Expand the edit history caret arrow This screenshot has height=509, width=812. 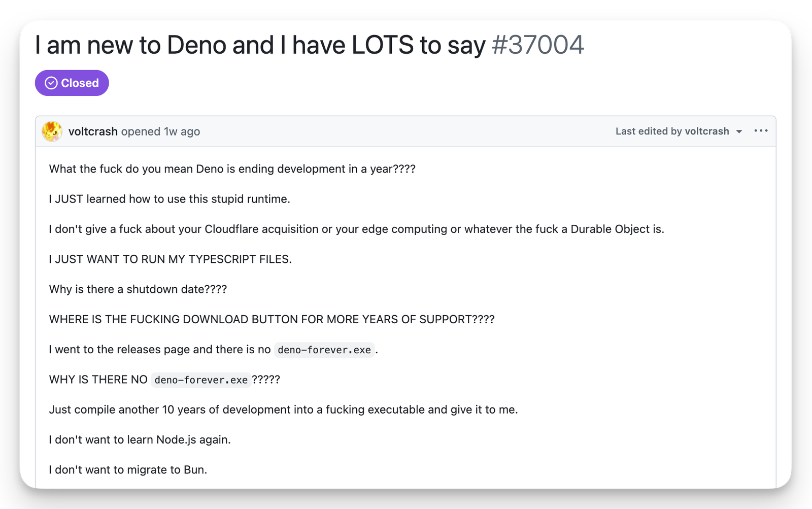click(739, 132)
